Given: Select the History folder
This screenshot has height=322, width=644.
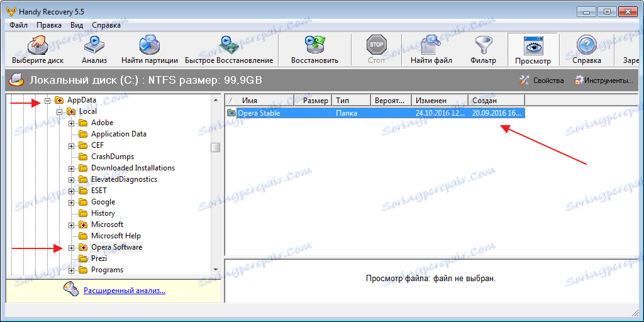Looking at the screenshot, I should point(103,213).
